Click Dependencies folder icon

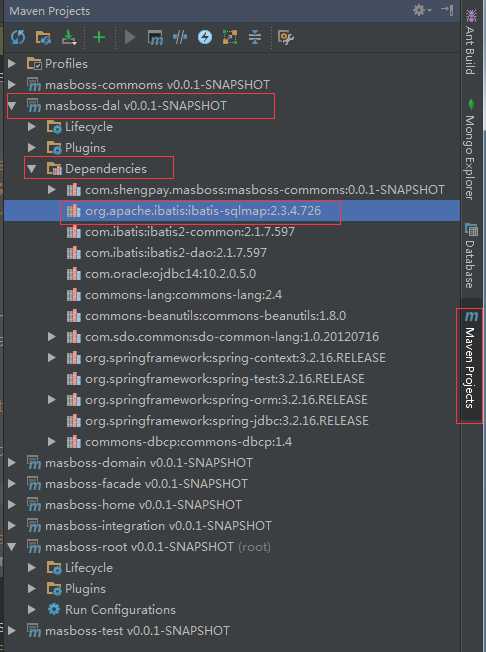pos(54,169)
